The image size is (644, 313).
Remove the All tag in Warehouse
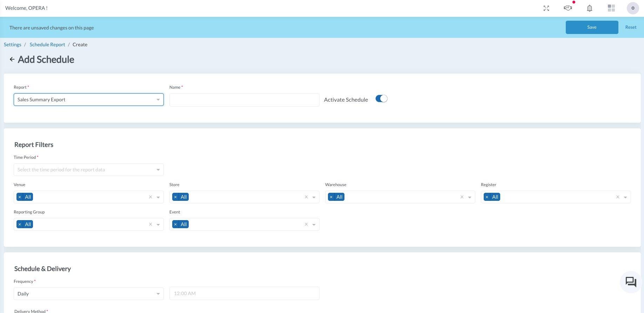(331, 197)
